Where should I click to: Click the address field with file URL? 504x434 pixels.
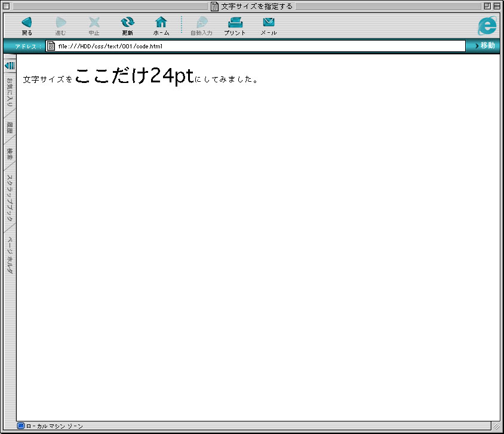pyautogui.click(x=256, y=46)
